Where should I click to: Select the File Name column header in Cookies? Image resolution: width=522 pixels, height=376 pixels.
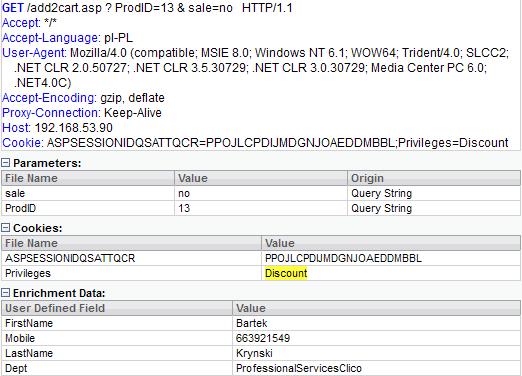click(x=131, y=243)
